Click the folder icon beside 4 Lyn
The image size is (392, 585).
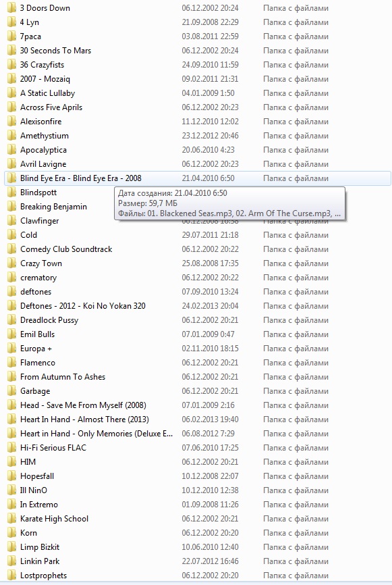point(12,22)
